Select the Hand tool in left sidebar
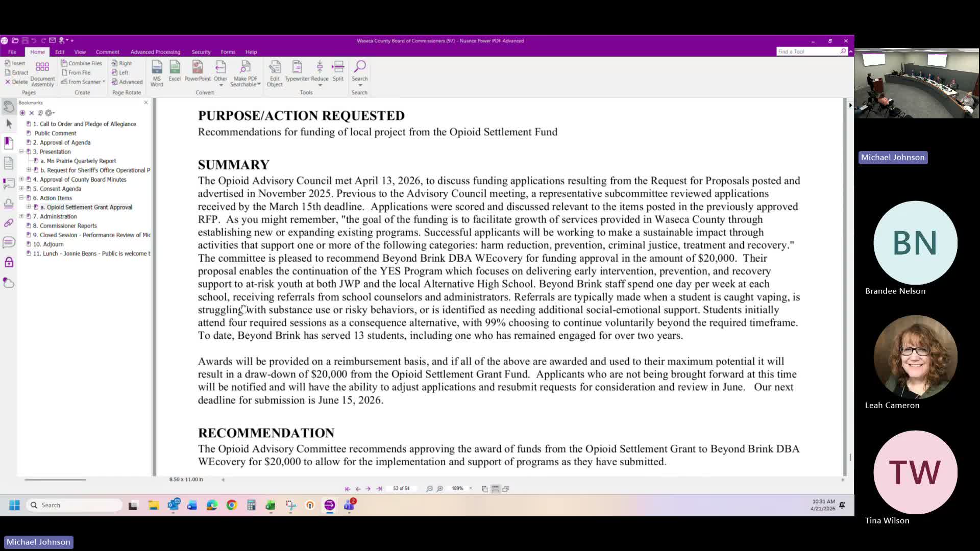The image size is (980, 551). coord(9,106)
